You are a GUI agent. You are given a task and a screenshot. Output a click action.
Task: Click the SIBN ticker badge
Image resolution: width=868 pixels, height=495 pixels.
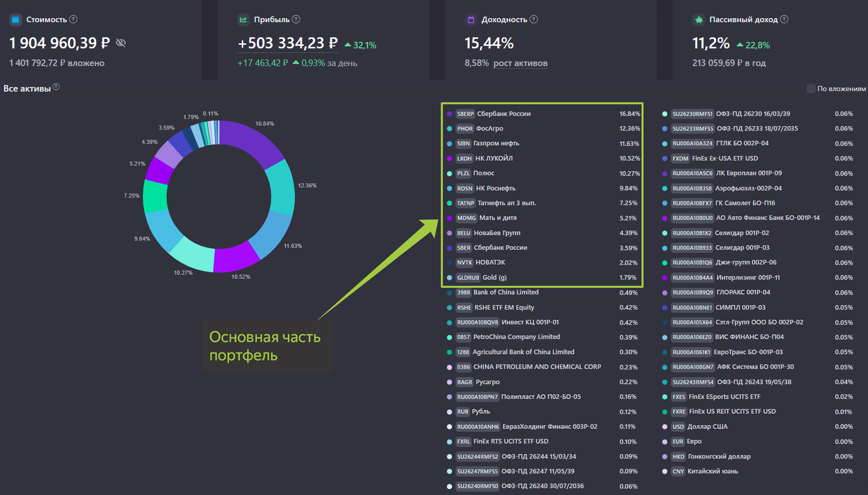[x=463, y=144]
